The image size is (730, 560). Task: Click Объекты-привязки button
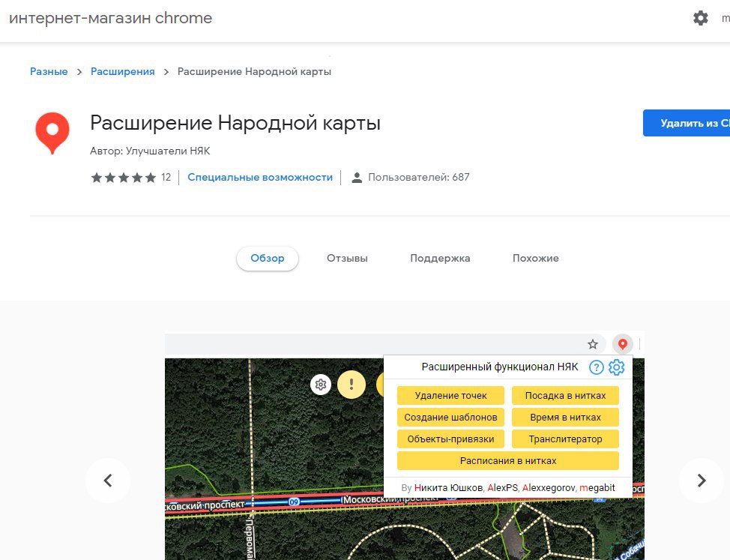click(450, 439)
